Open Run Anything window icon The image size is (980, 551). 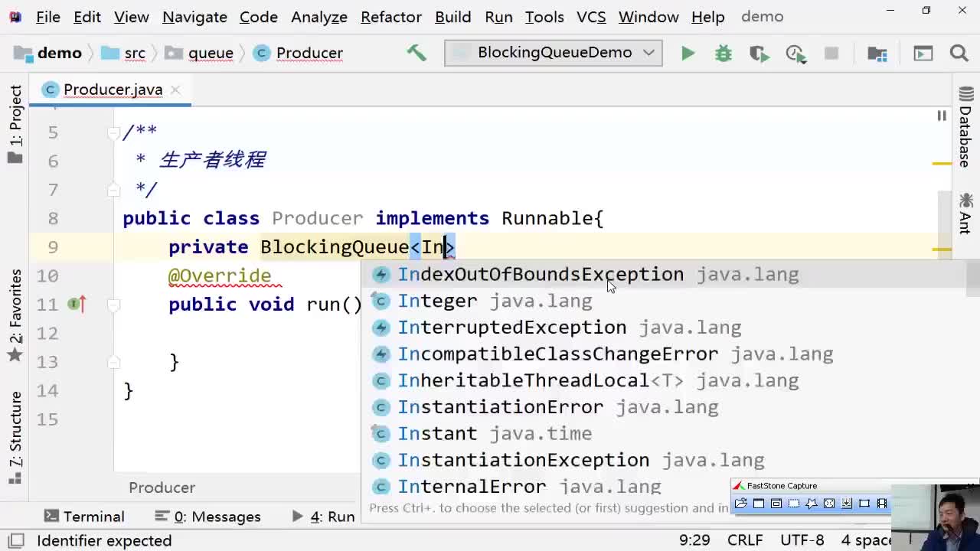[923, 53]
